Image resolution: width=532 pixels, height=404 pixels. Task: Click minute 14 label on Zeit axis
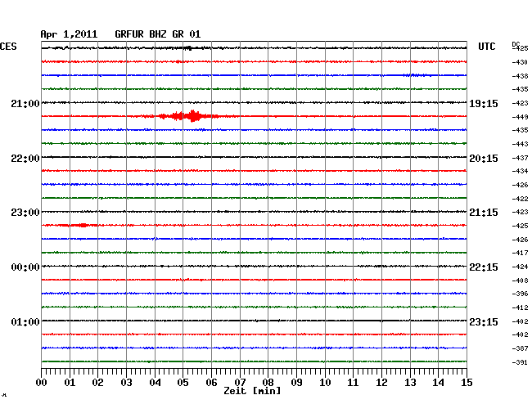[439, 383]
